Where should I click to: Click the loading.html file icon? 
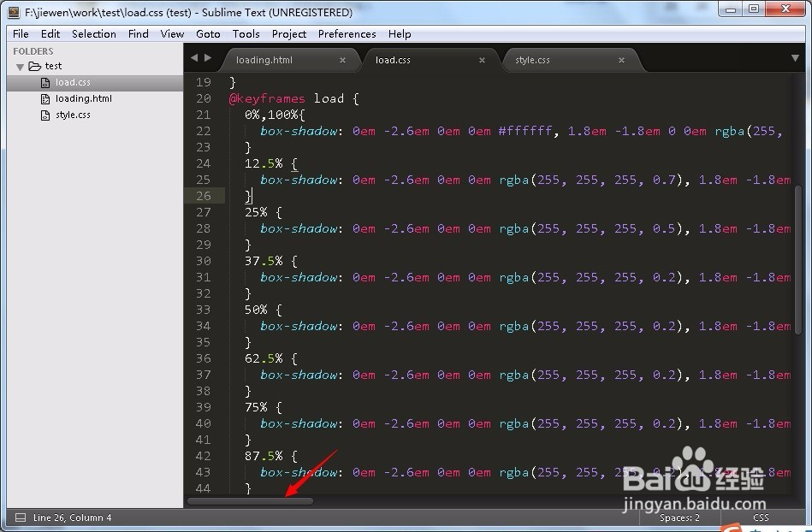coord(45,99)
